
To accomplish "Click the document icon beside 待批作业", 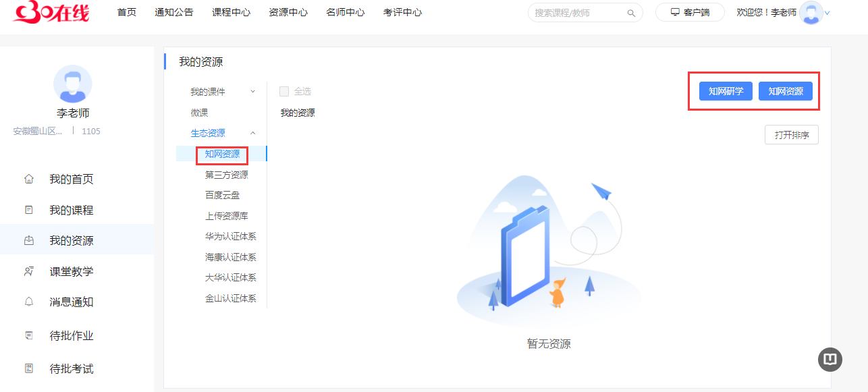I will [x=28, y=335].
